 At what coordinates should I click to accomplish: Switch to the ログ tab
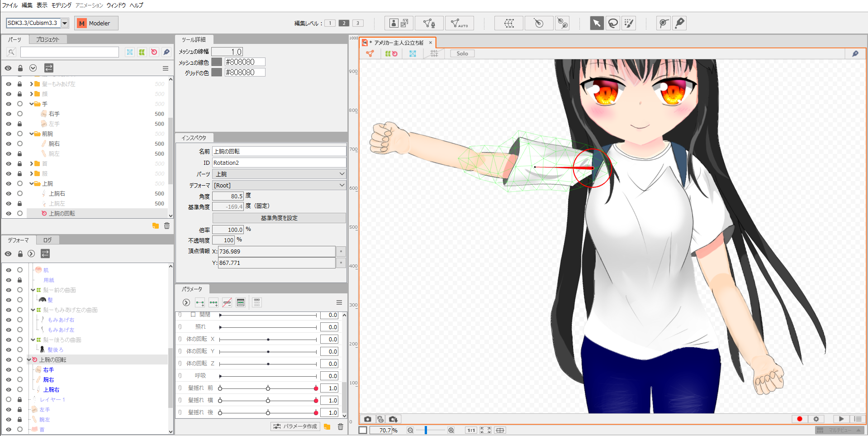(47, 240)
